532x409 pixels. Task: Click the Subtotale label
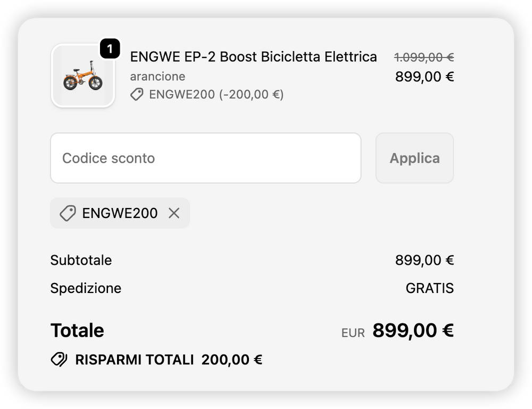81,261
